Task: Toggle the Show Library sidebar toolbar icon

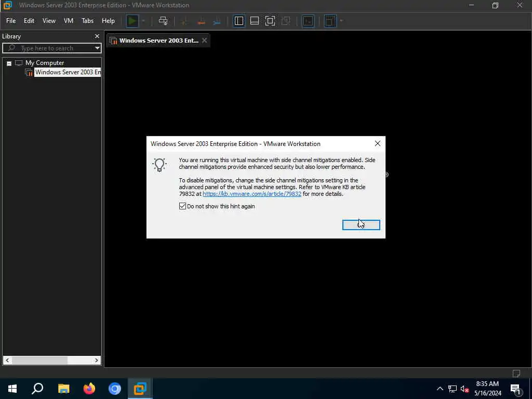Action: 239,21
